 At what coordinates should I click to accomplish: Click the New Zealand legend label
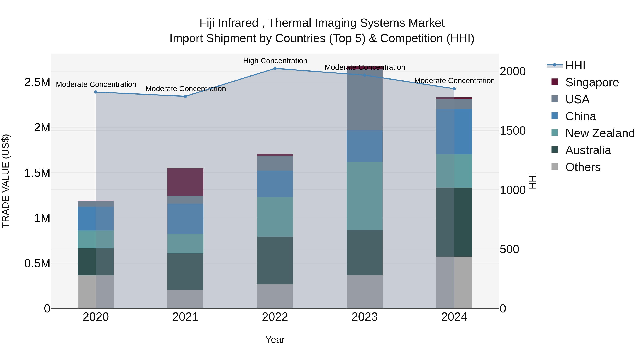[x=600, y=133]
